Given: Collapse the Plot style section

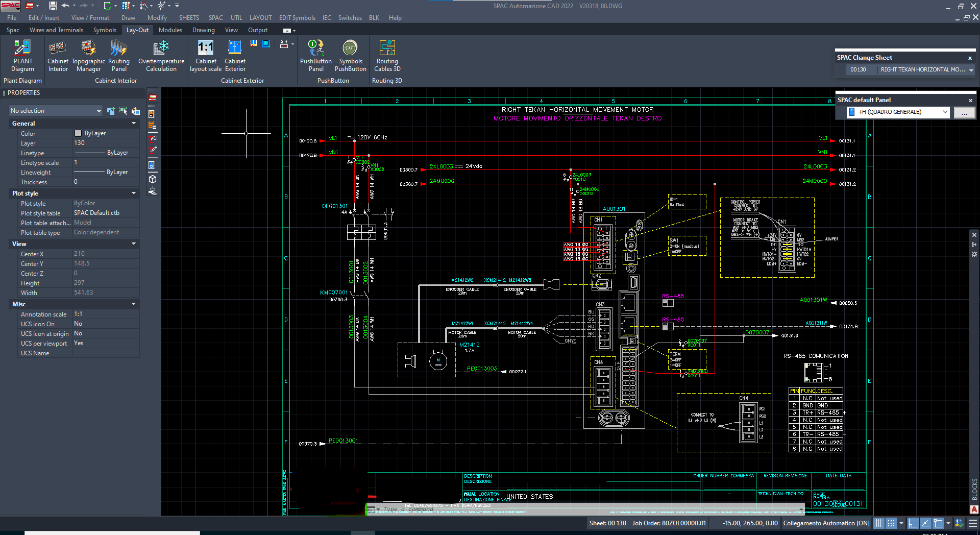Looking at the screenshot, I should coord(134,193).
